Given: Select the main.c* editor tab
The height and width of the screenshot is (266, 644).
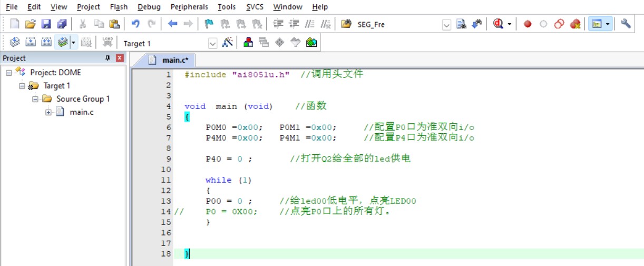Looking at the screenshot, I should click(x=172, y=60).
